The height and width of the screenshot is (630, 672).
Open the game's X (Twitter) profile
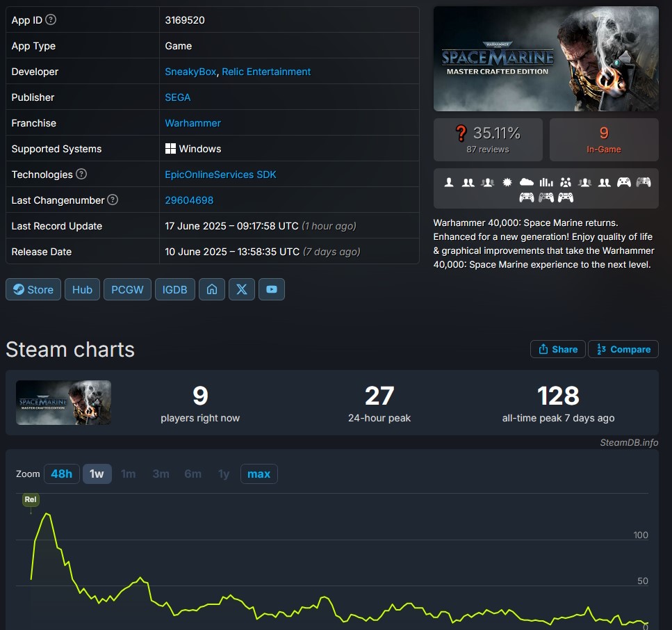coord(242,289)
